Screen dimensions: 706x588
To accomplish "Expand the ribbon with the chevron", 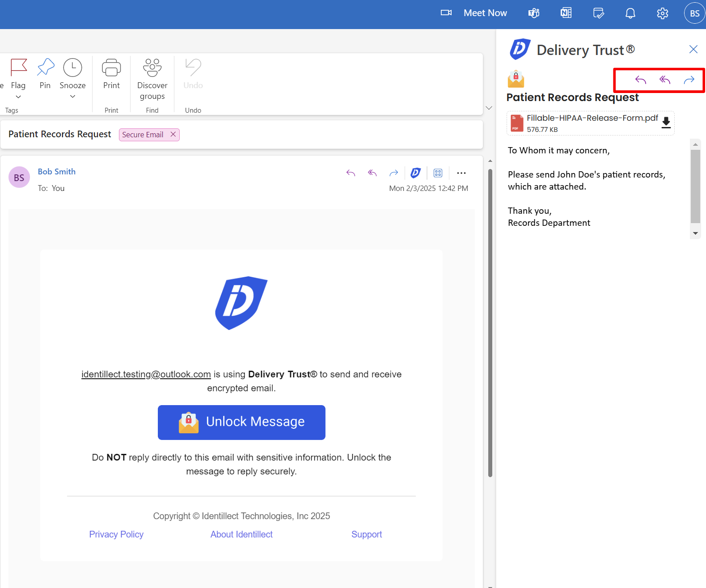I will pyautogui.click(x=489, y=108).
